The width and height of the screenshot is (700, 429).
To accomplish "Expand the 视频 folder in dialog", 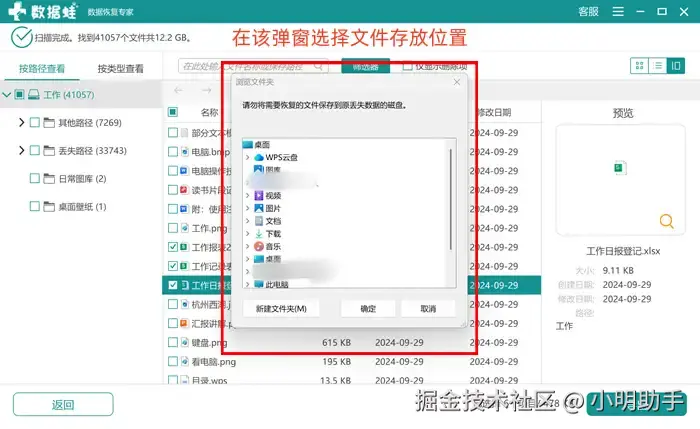I will [x=247, y=196].
